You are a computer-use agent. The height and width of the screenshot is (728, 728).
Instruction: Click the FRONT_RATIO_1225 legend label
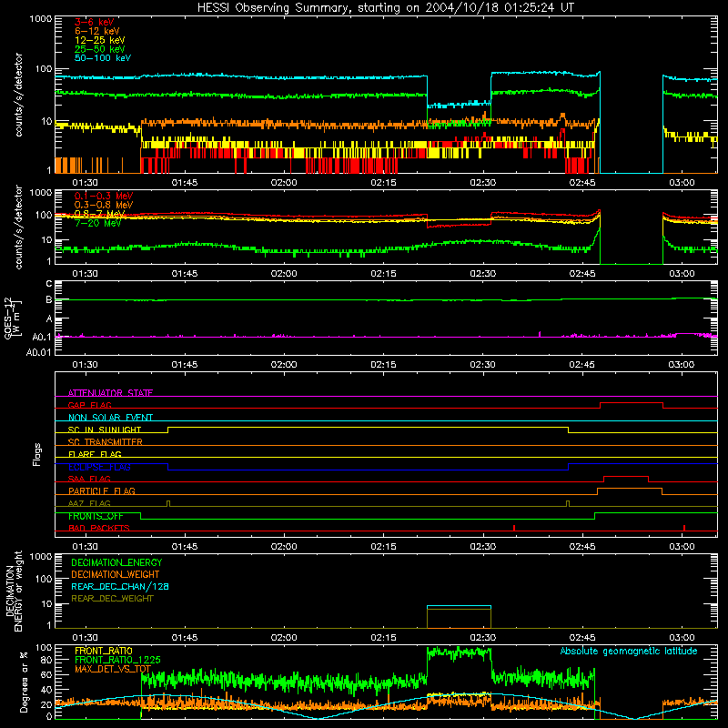click(117, 660)
